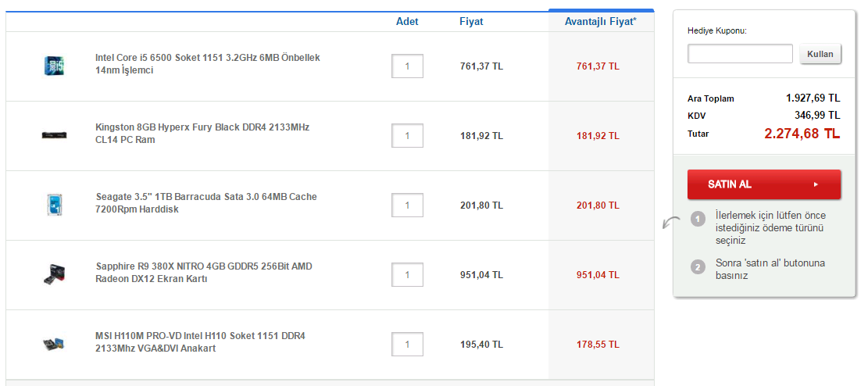868x386 pixels.
Task: Click the MSI H110M PRO-VD Anakart title
Action: tap(200, 342)
